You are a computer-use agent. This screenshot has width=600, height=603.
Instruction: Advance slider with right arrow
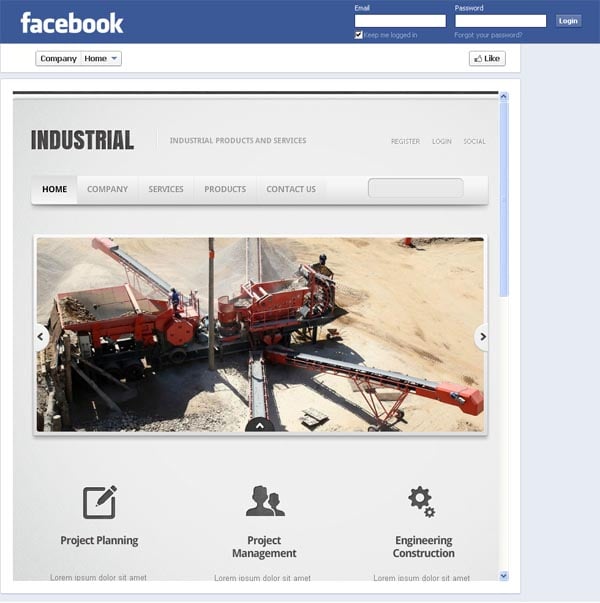click(x=482, y=337)
